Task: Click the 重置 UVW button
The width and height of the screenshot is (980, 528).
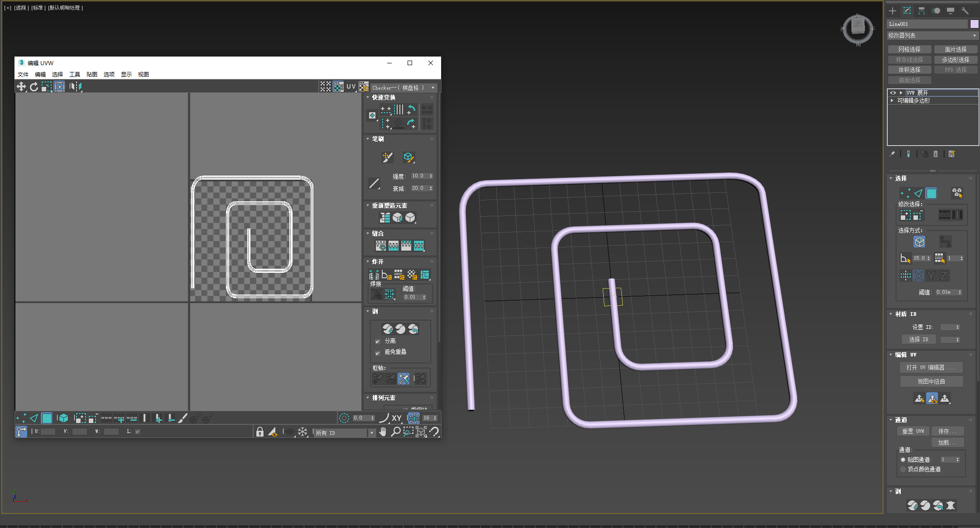Action: pos(913,431)
